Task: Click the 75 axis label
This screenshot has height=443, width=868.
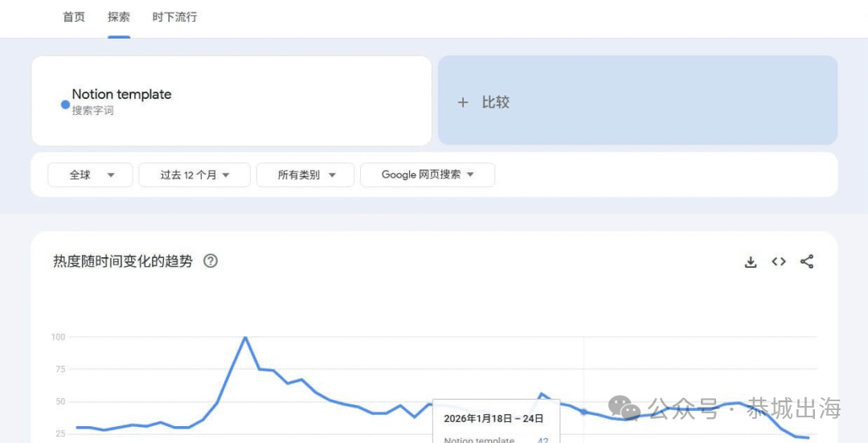Action: pyautogui.click(x=61, y=369)
